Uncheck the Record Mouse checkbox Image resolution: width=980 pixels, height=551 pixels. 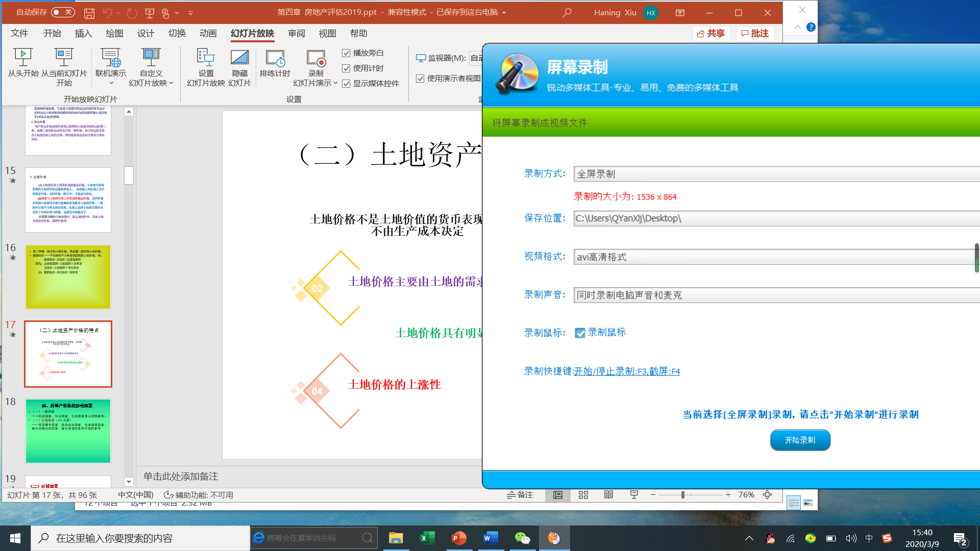click(580, 333)
